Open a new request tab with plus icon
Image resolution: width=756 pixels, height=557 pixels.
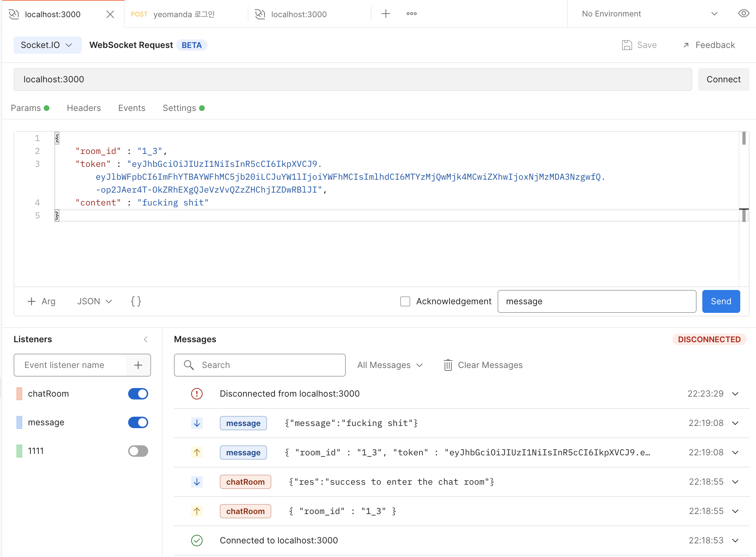point(386,14)
